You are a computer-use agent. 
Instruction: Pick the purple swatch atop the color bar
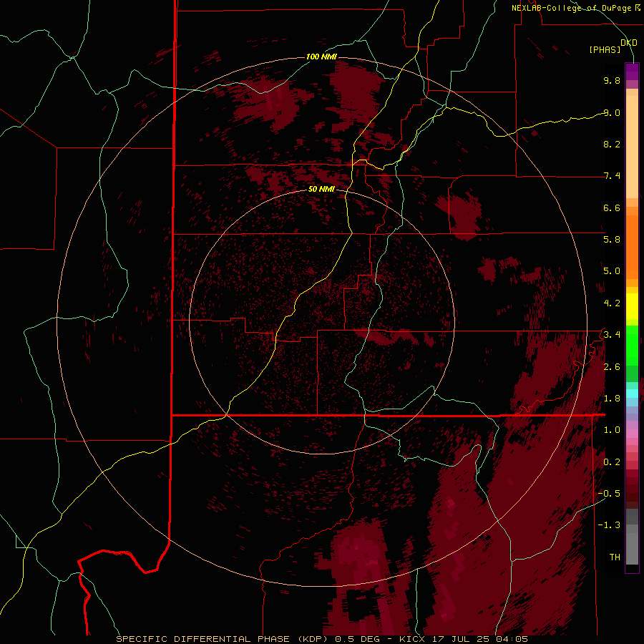click(632, 72)
